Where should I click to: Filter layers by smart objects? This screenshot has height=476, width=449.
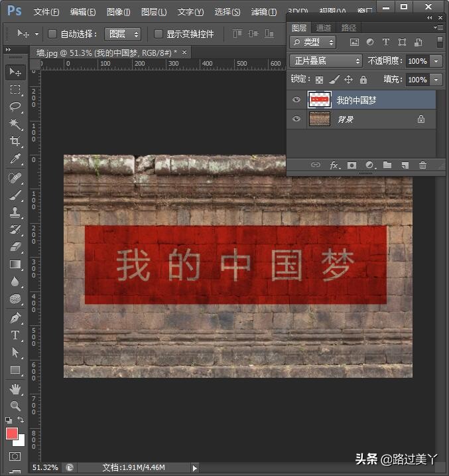coord(418,42)
